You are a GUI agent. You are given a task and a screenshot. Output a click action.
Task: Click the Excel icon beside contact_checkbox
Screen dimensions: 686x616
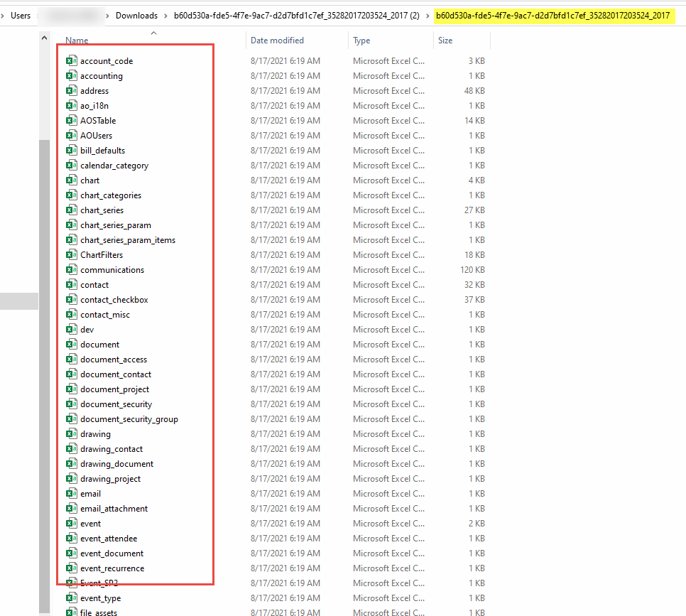71,299
